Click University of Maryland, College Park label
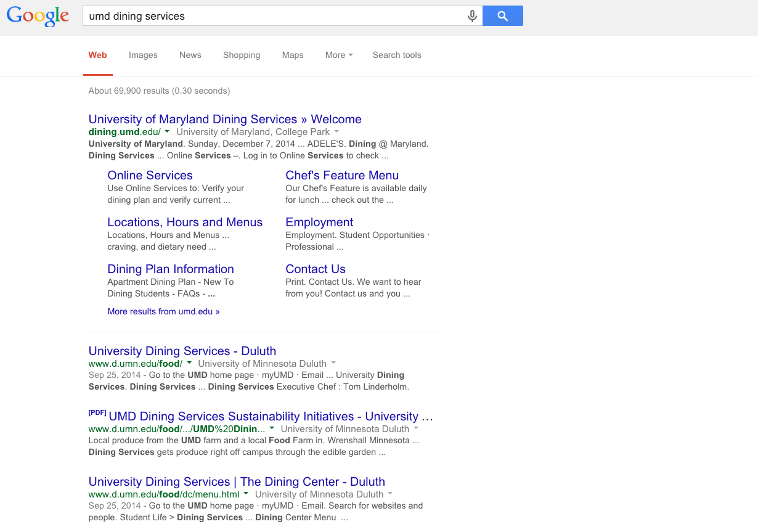This screenshot has height=532, width=758. click(x=253, y=132)
